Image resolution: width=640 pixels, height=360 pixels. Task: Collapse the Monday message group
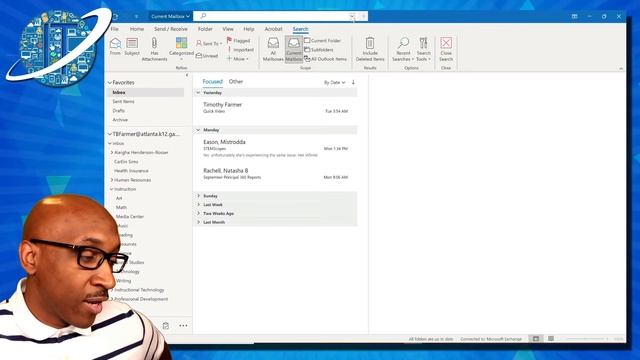(198, 130)
